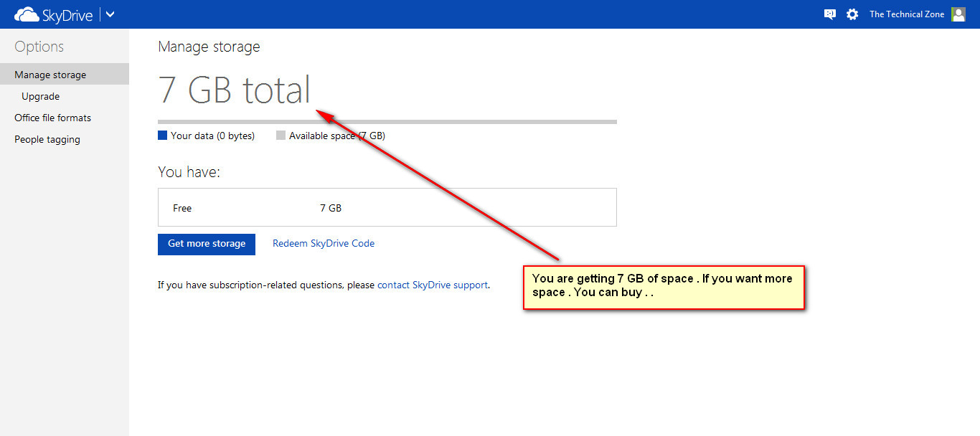
Task: Open the contact SkyDrive support link
Action: [433, 285]
